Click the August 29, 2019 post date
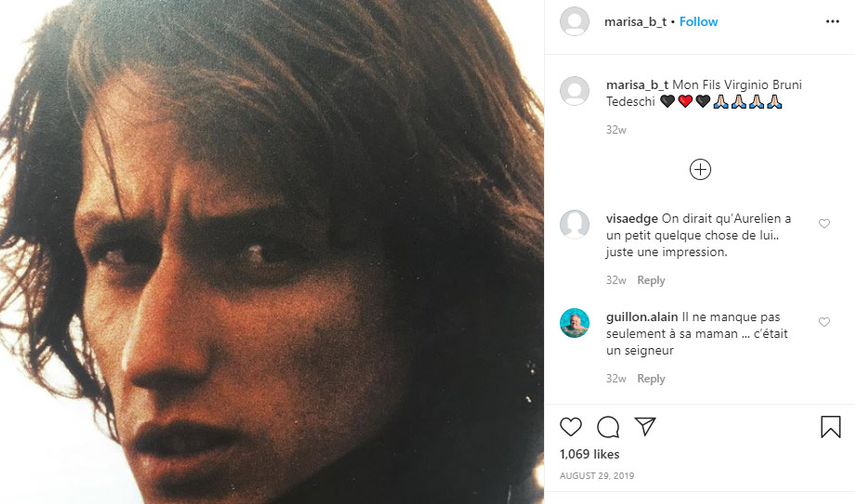 597,476
